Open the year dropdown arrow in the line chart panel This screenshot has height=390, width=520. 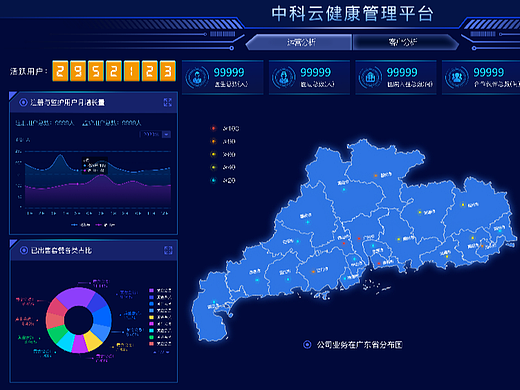click(166, 134)
